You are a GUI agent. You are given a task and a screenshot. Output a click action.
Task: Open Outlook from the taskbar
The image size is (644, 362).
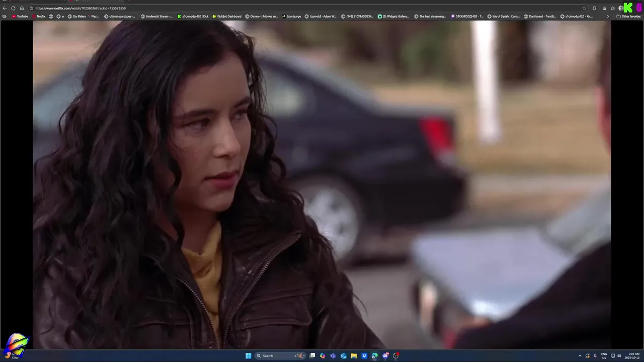343,355
